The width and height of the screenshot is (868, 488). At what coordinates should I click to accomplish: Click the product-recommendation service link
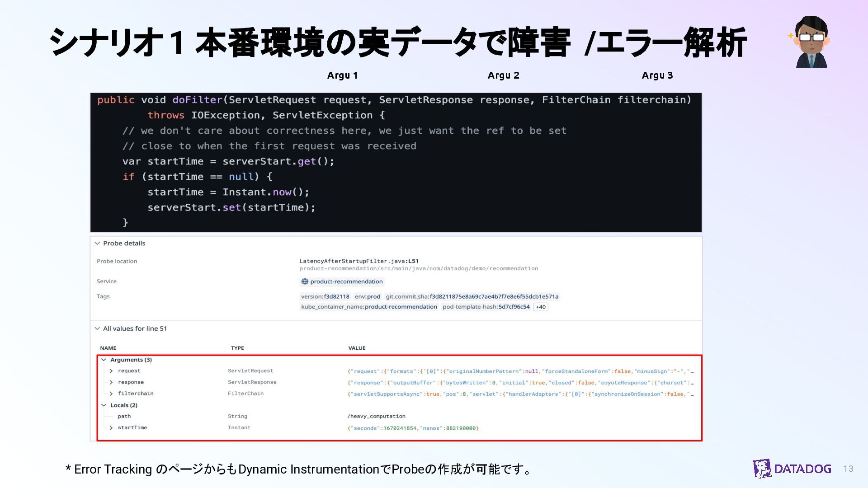346,282
